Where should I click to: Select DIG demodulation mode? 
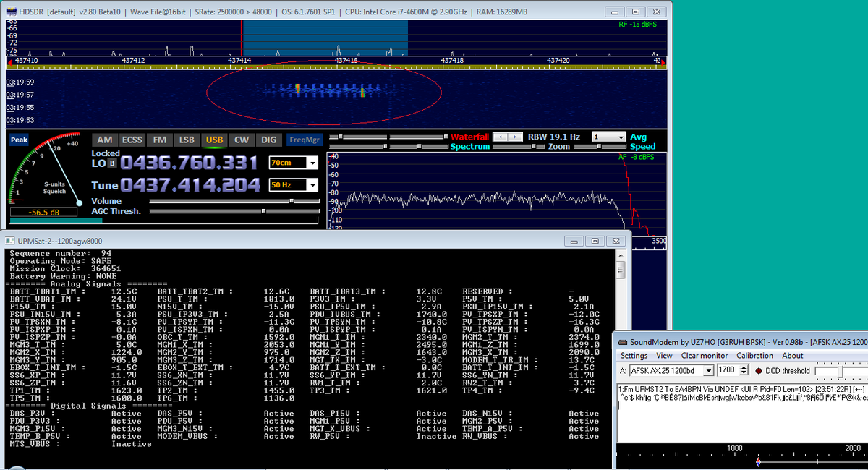pyautogui.click(x=268, y=140)
